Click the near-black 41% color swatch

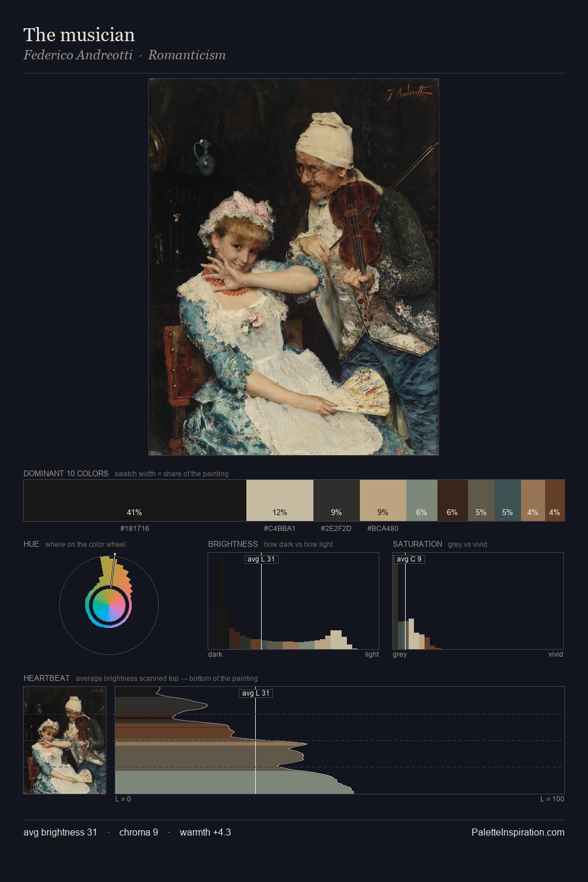(135, 500)
